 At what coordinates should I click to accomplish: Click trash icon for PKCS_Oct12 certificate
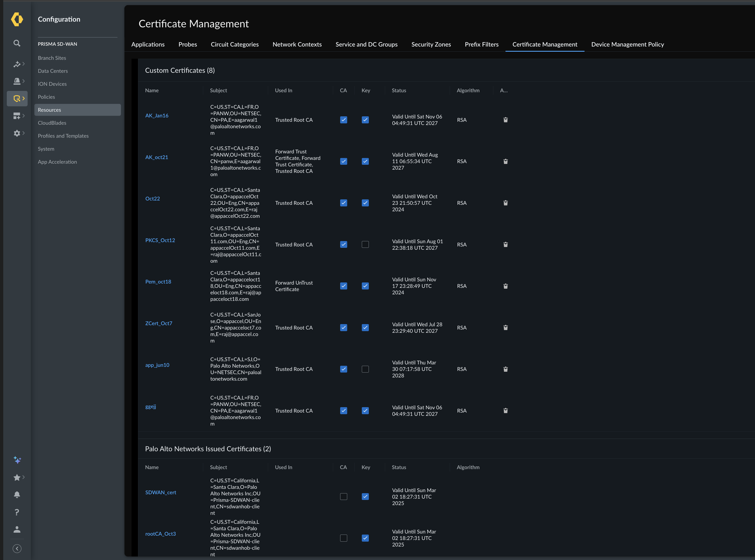pos(505,244)
